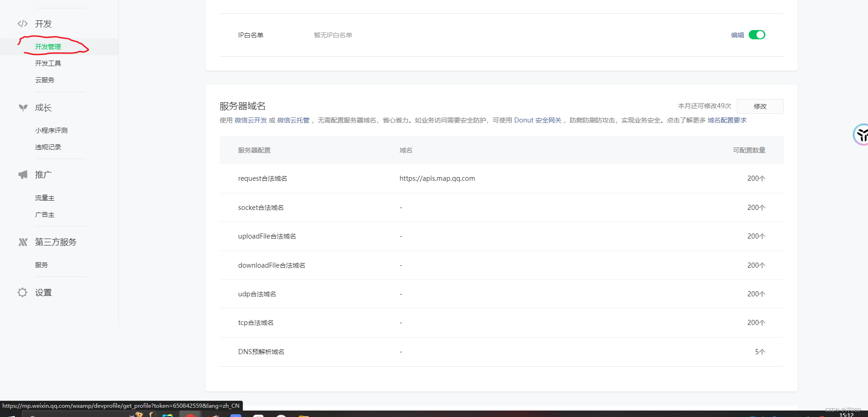Click 5个 quota in DNS预解析域名 row
Screen dimensions: 868x417
pos(760,352)
